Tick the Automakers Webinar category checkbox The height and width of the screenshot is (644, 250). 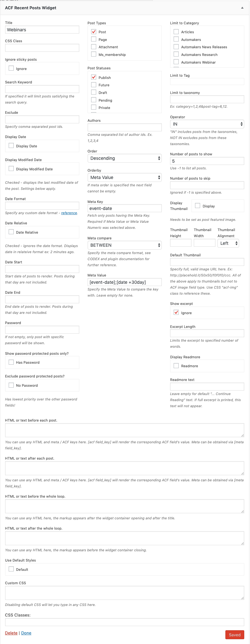pos(176,62)
